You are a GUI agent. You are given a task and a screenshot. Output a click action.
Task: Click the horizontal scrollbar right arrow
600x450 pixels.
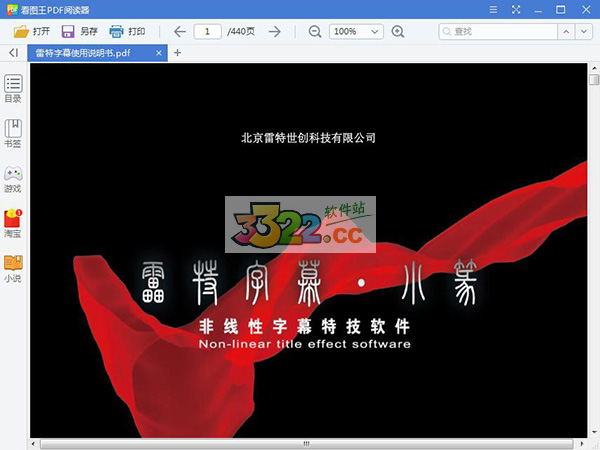(582, 444)
